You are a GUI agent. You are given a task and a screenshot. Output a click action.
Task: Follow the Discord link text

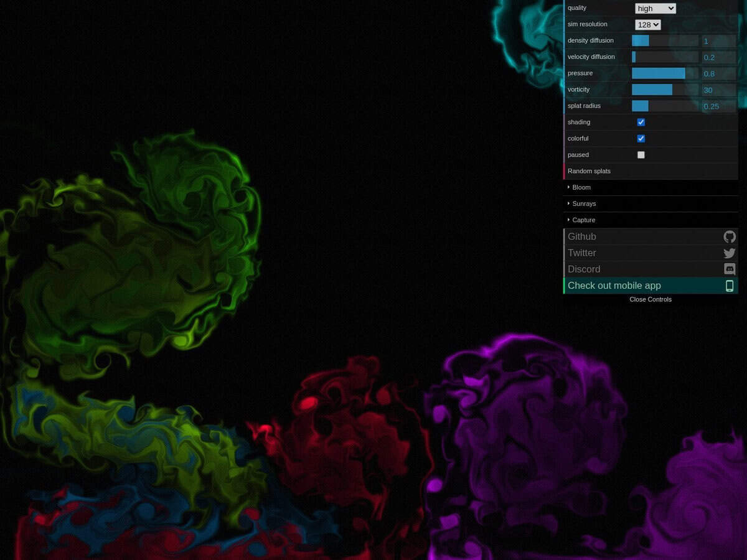pyautogui.click(x=584, y=269)
